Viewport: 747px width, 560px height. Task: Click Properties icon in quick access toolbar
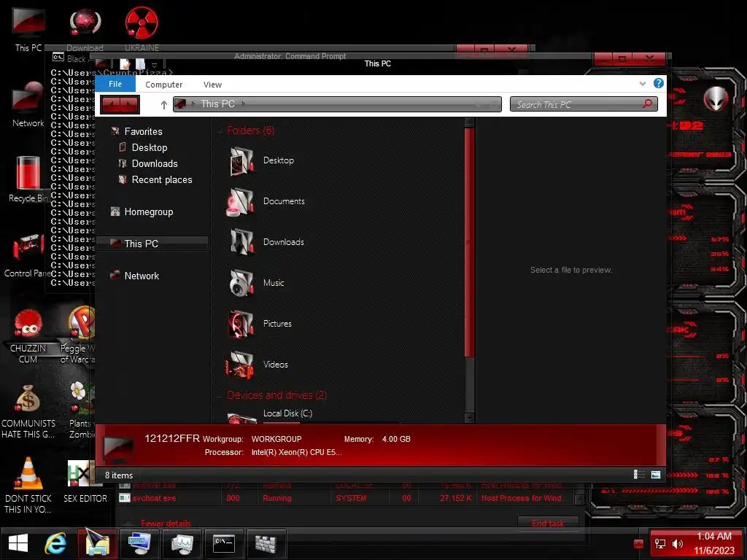pos(125,64)
